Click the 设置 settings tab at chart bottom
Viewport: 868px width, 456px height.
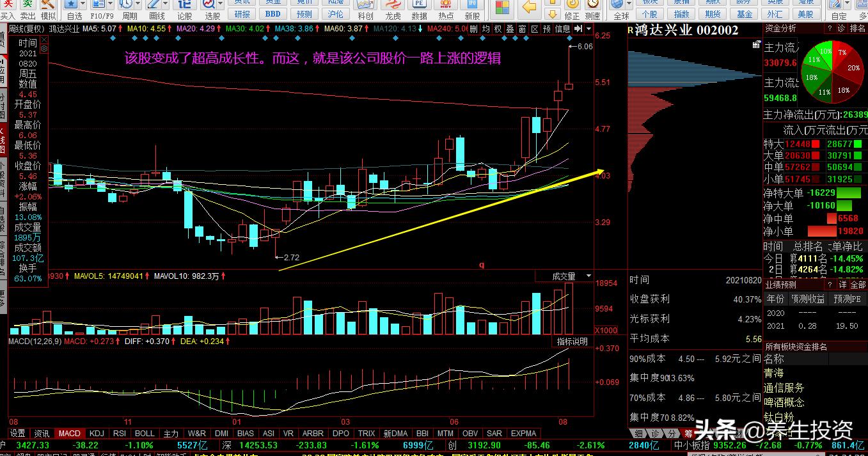(x=18, y=433)
